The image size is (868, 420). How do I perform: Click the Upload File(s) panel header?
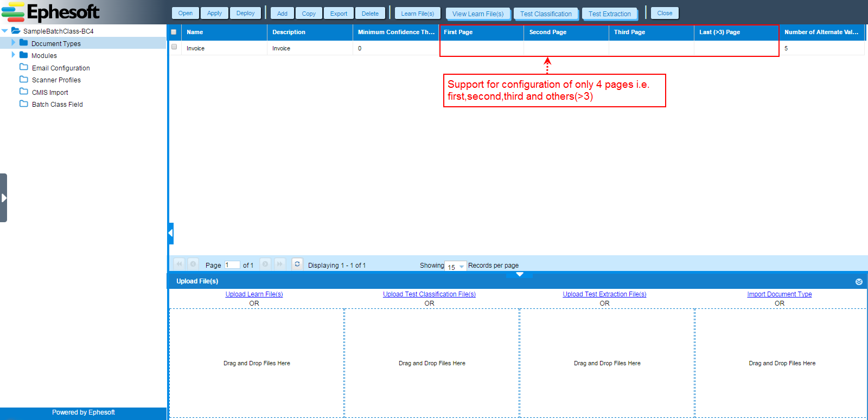(518, 281)
